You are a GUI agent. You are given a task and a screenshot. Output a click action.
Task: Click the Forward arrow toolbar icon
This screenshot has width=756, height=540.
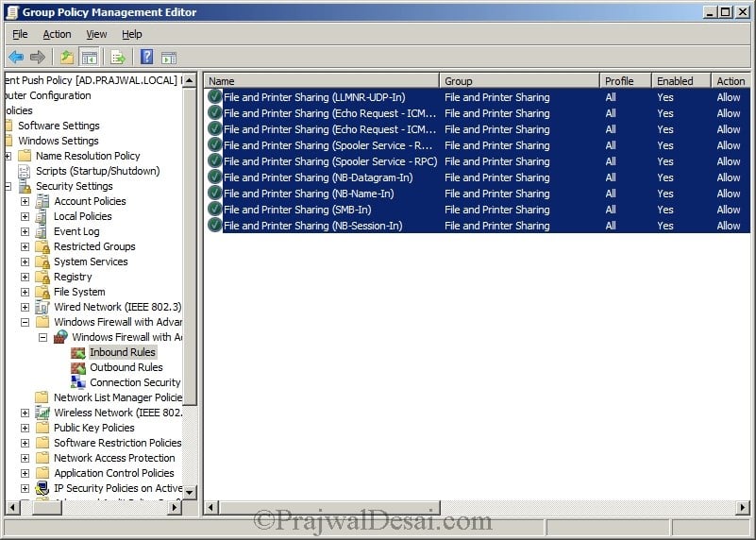click(37, 58)
